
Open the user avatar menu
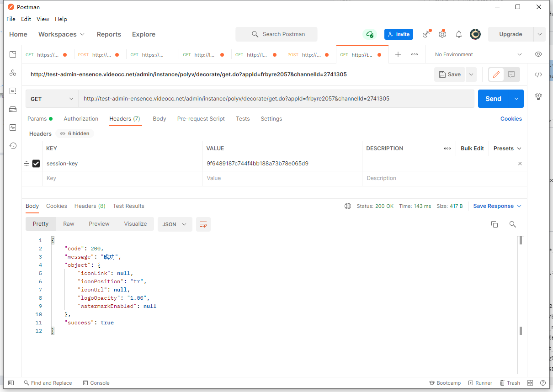(475, 34)
